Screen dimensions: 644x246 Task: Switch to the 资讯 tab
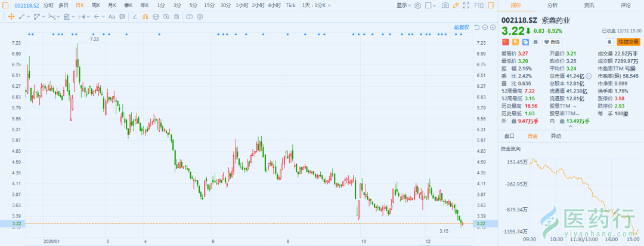589,5
